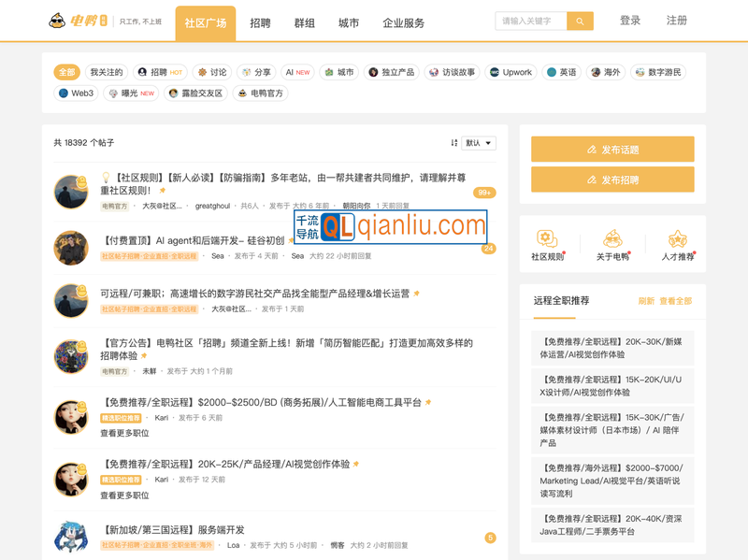Expand 查看更多职位 under $2000-$2500 BD post
Screen dimensions: 748x560
point(124,433)
